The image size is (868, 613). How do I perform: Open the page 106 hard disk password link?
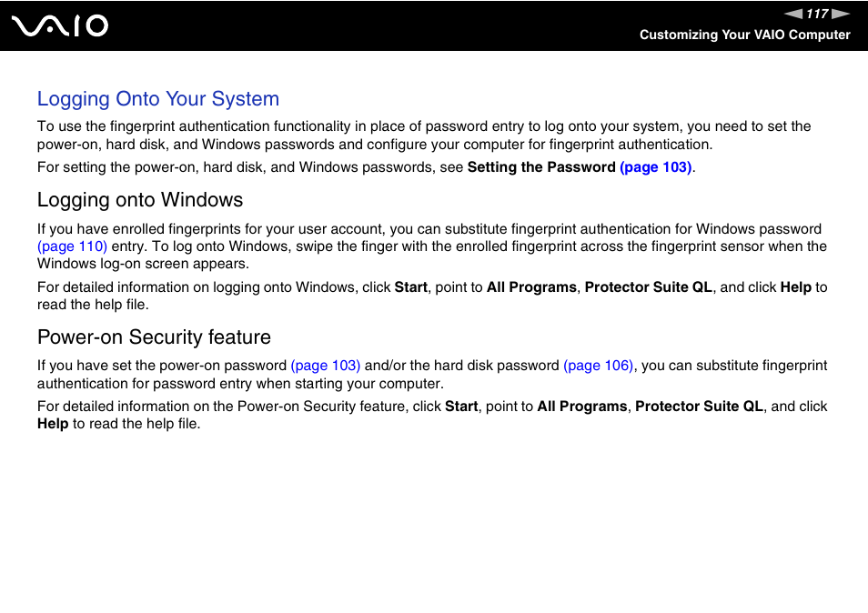pyautogui.click(x=598, y=366)
